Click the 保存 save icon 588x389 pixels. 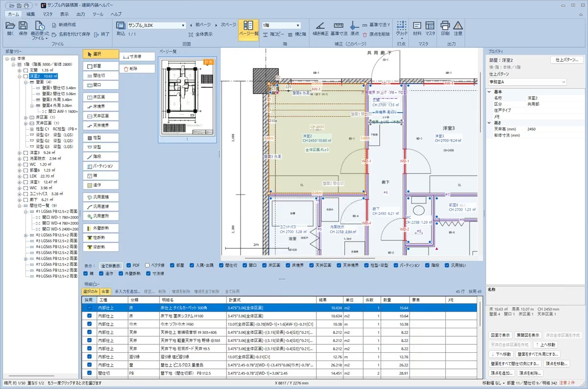23,25
